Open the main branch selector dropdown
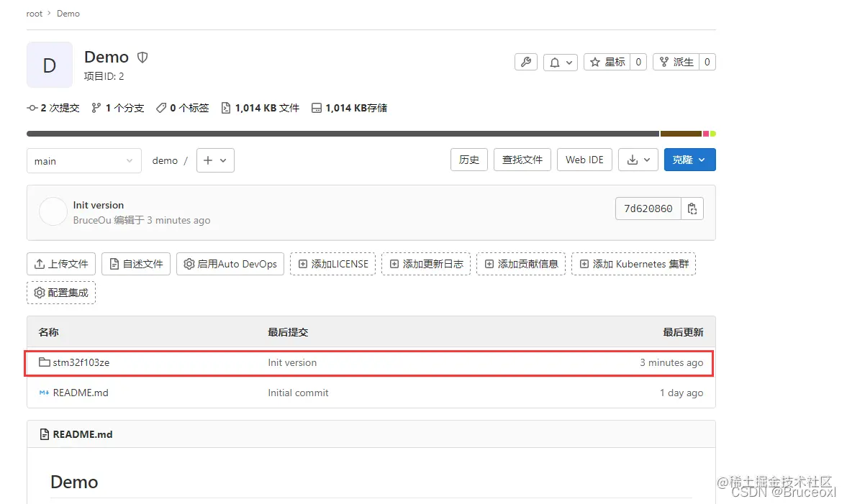Image resolution: width=847 pixels, height=504 pixels. [x=83, y=161]
